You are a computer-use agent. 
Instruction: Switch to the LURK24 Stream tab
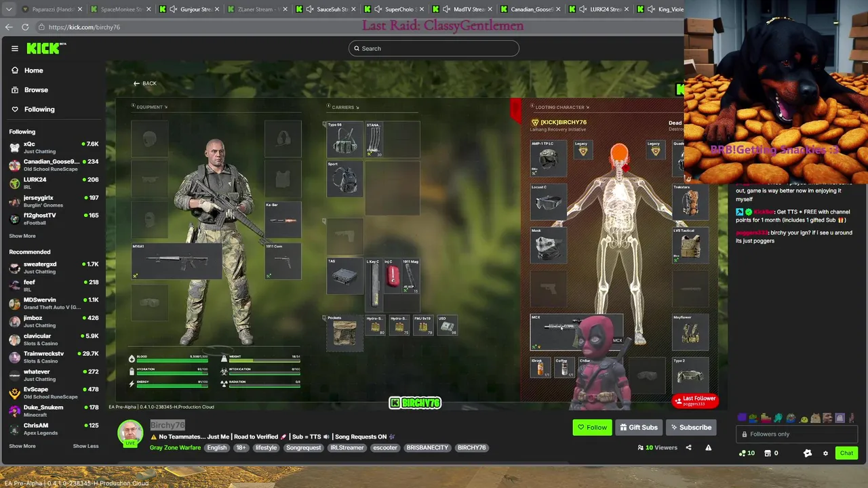click(x=599, y=9)
